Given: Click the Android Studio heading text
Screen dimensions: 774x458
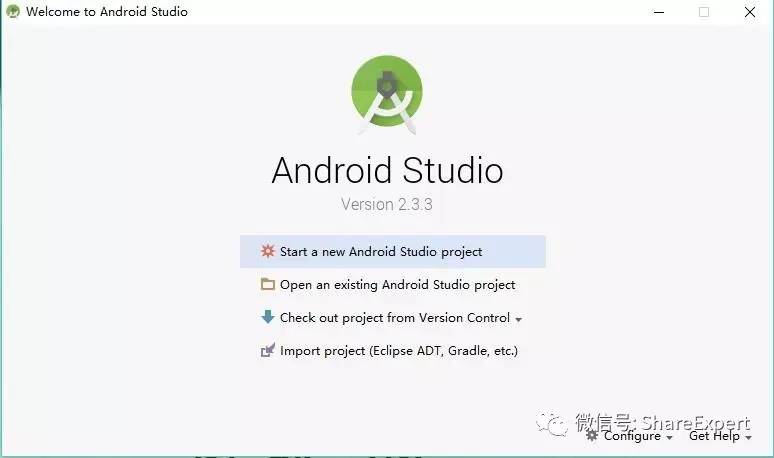Looking at the screenshot, I should (x=387, y=170).
